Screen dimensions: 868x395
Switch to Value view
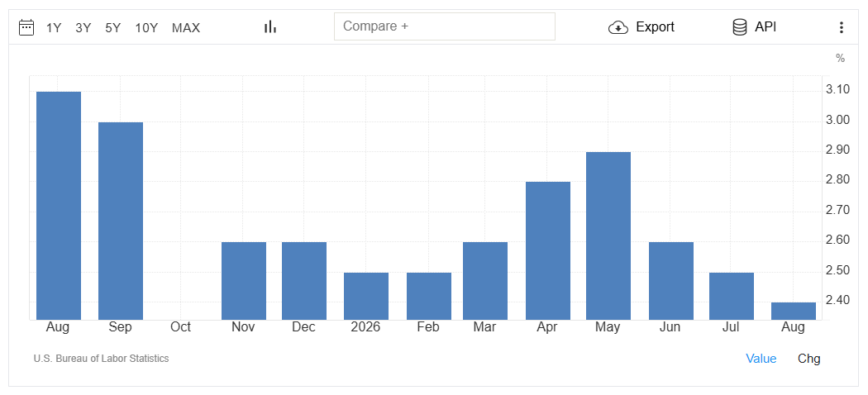coord(761,359)
